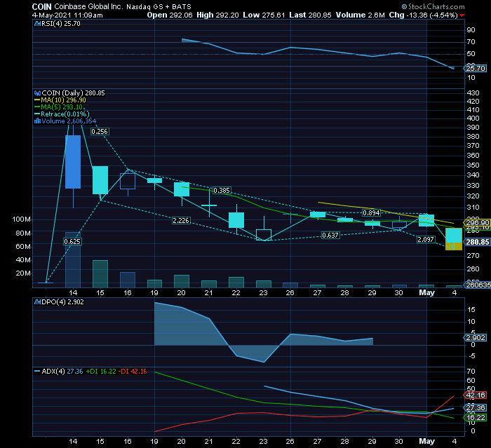Click the April 15 volume bar

pos(100,274)
